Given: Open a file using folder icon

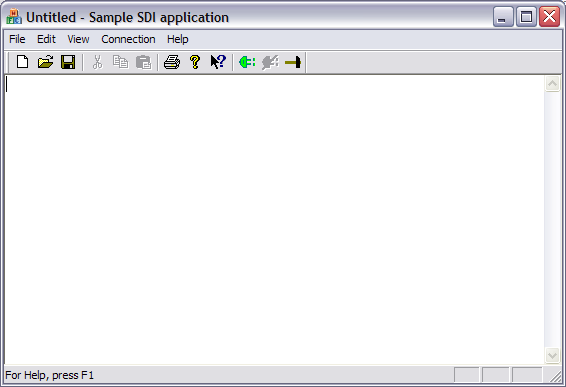Looking at the screenshot, I should coord(45,62).
